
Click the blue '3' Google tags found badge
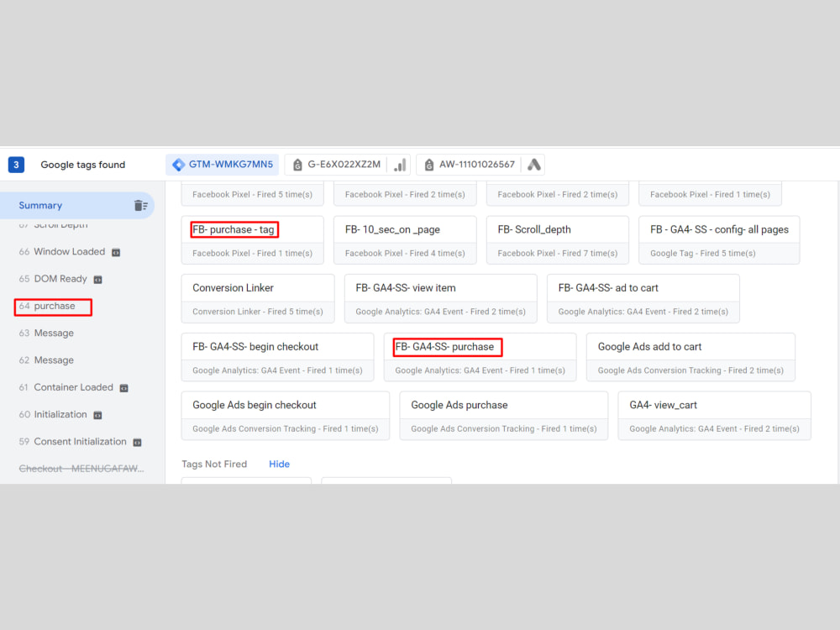coord(16,165)
